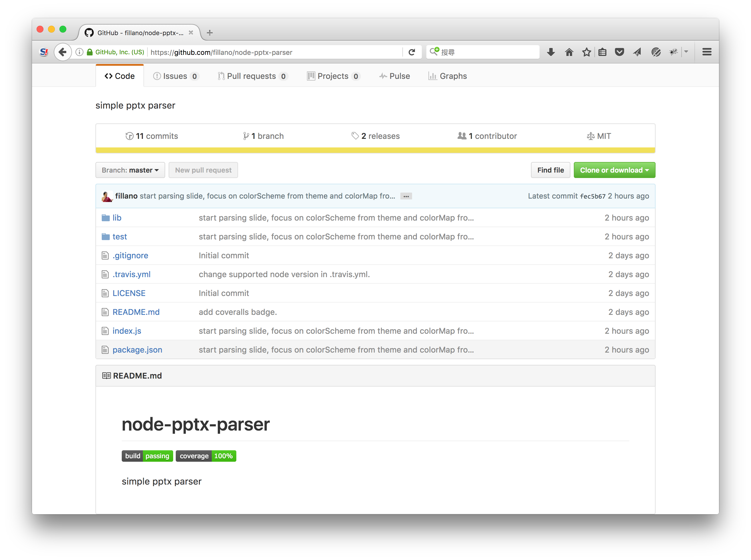
Task: Open the .travis.yml file
Action: [x=131, y=274]
